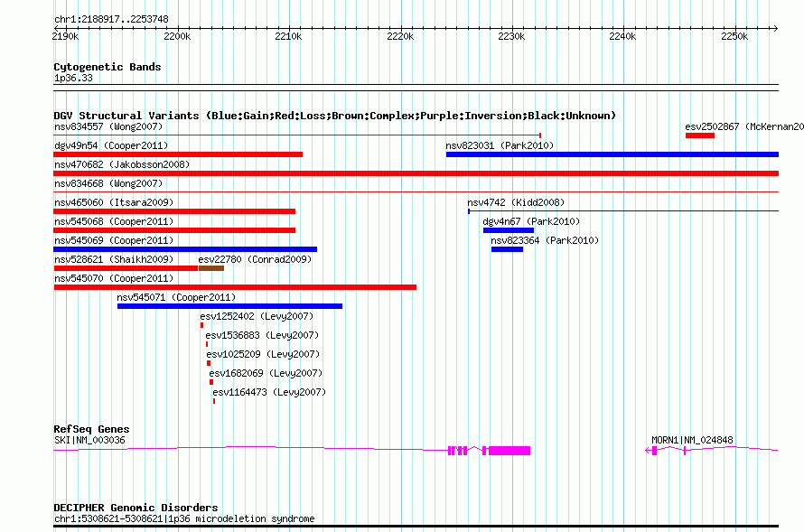
Task: Select the nsv465060 (Itsara2009) red bar
Action: pyautogui.click(x=174, y=211)
